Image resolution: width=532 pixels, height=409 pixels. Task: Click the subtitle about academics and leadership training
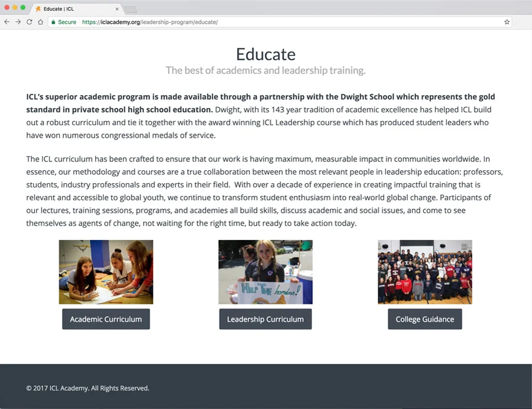coord(265,70)
